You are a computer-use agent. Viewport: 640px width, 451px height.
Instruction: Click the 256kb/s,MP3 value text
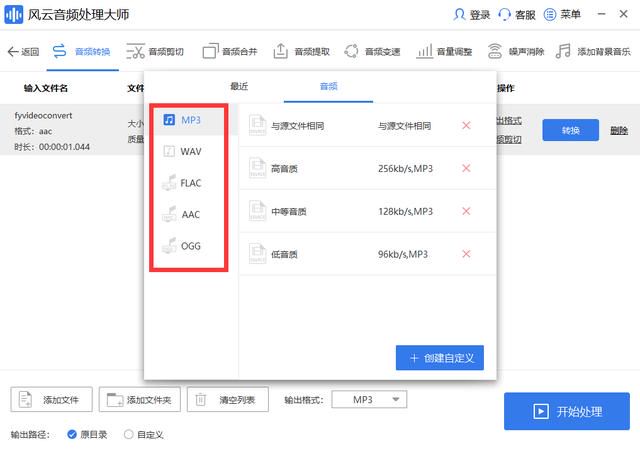(x=405, y=169)
